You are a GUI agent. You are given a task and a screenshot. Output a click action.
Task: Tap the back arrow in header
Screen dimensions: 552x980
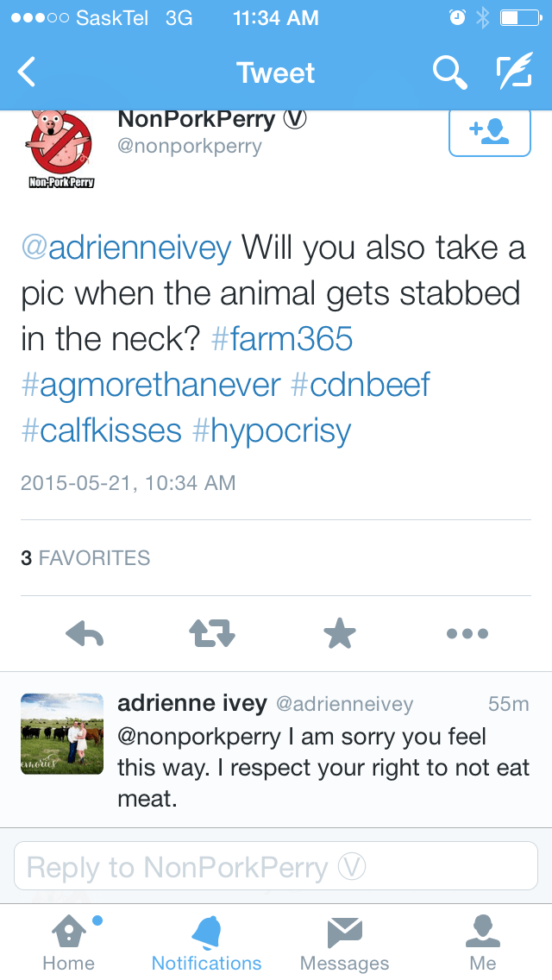28,72
